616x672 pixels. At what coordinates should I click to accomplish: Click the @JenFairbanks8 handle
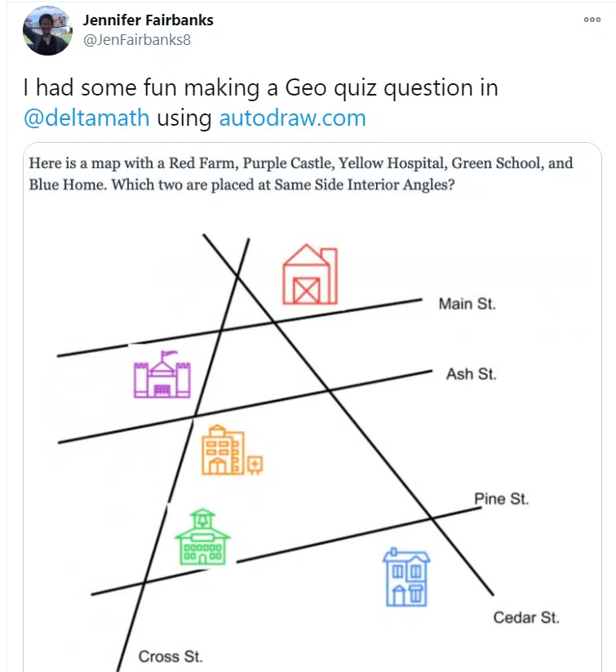pos(136,40)
